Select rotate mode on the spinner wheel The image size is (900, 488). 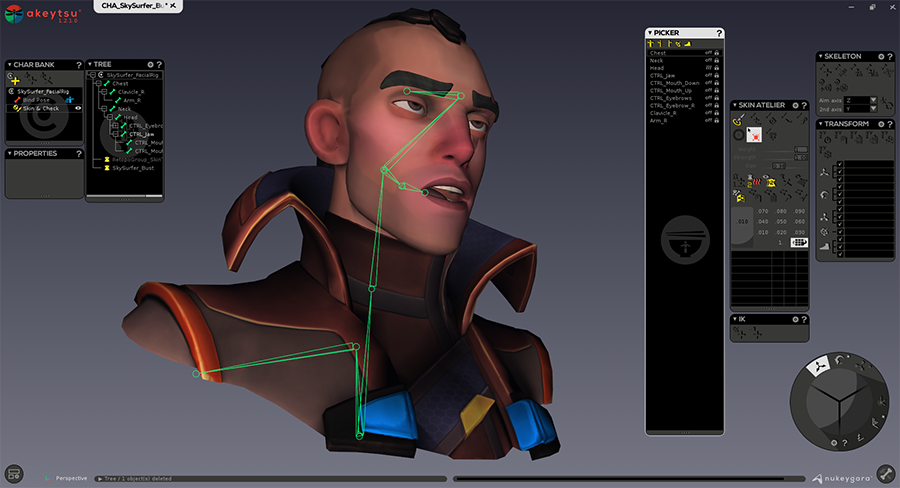pyautogui.click(x=840, y=360)
